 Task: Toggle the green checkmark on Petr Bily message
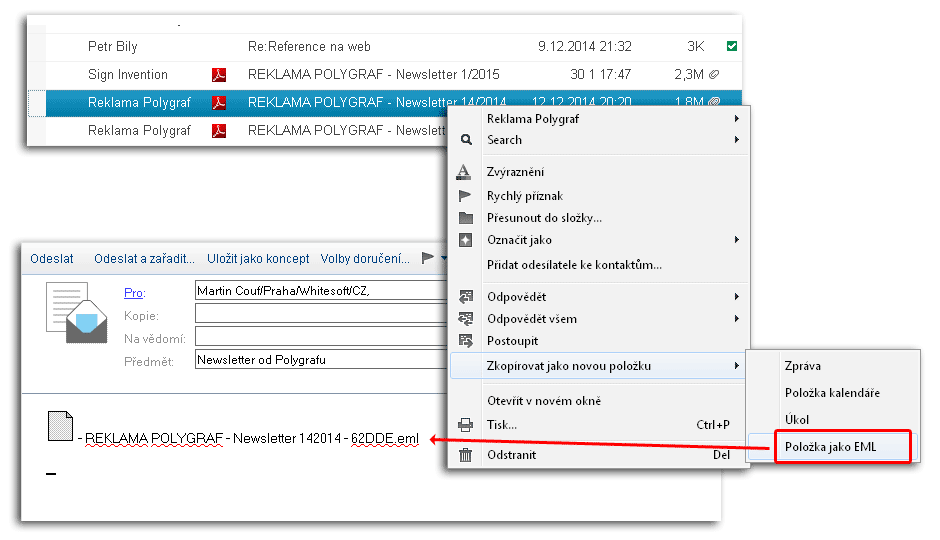732,47
